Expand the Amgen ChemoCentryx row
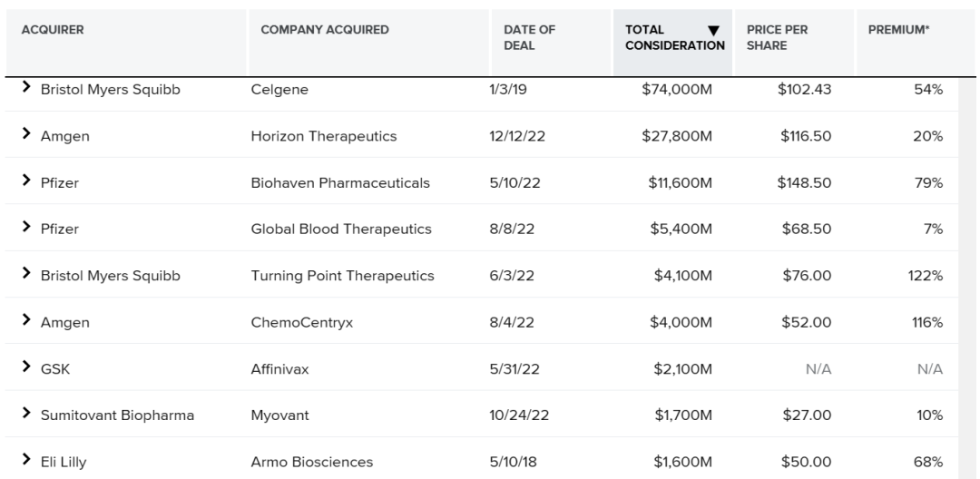The image size is (980, 479). point(27,322)
